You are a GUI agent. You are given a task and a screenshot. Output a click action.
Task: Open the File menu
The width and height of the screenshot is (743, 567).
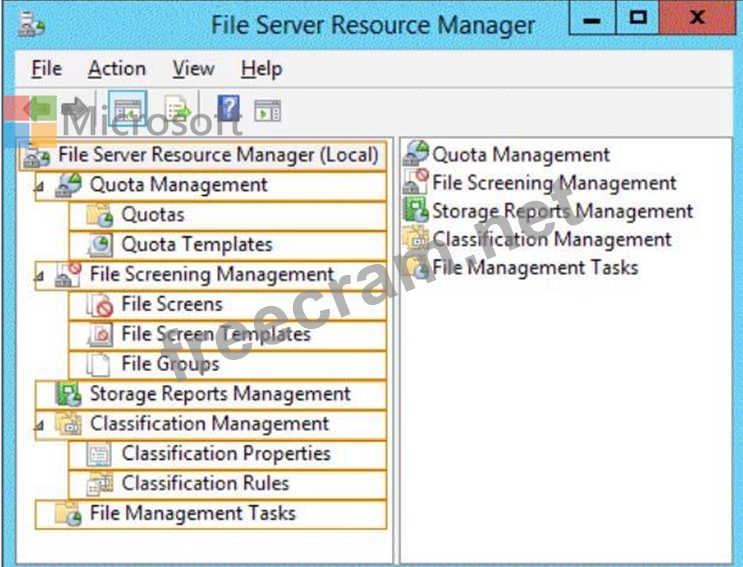(46, 69)
